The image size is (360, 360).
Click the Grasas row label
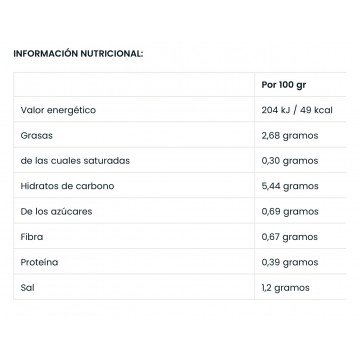coord(37,136)
